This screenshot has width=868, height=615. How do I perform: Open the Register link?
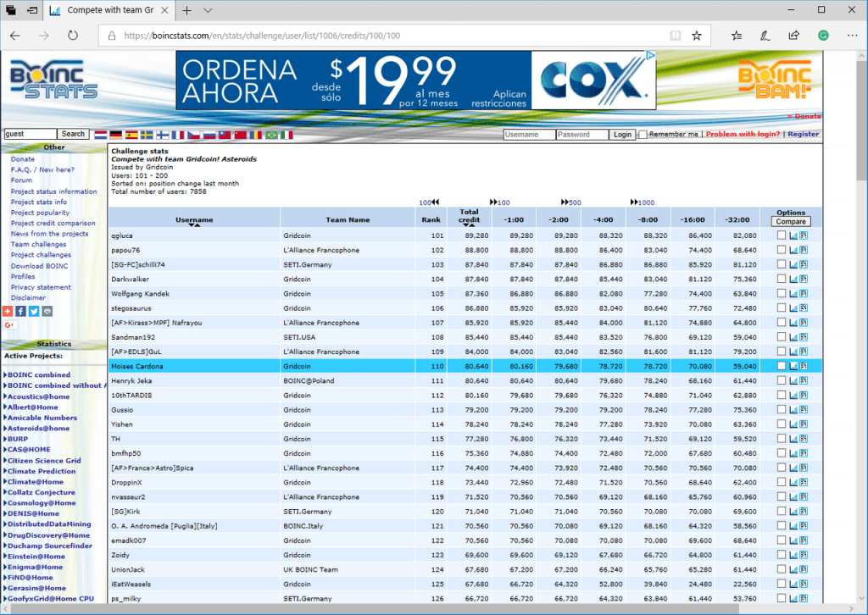point(804,135)
